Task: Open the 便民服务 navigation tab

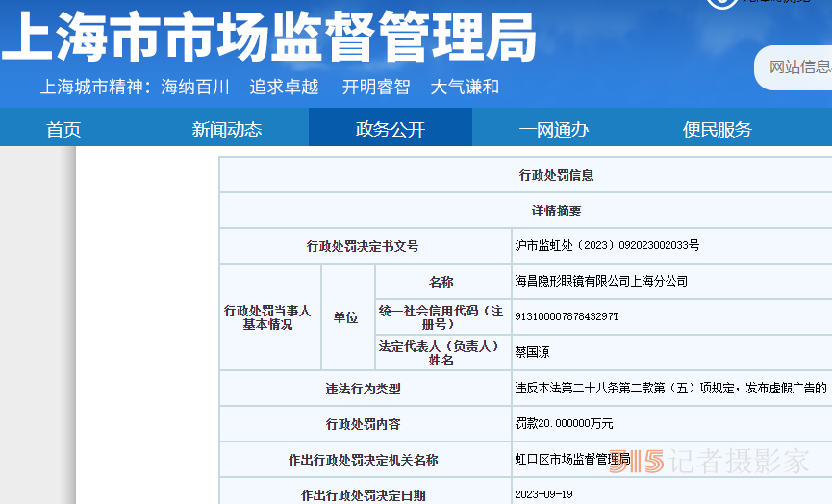Action: click(x=717, y=129)
